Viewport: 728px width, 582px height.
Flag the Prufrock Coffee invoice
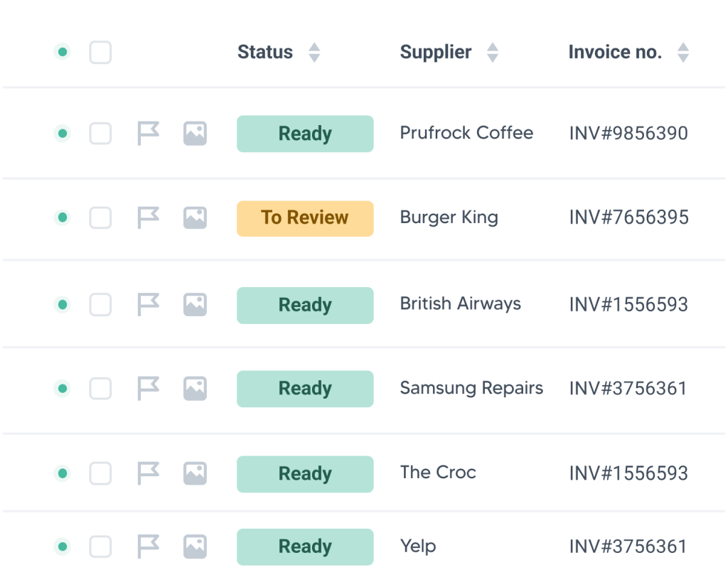(x=148, y=133)
